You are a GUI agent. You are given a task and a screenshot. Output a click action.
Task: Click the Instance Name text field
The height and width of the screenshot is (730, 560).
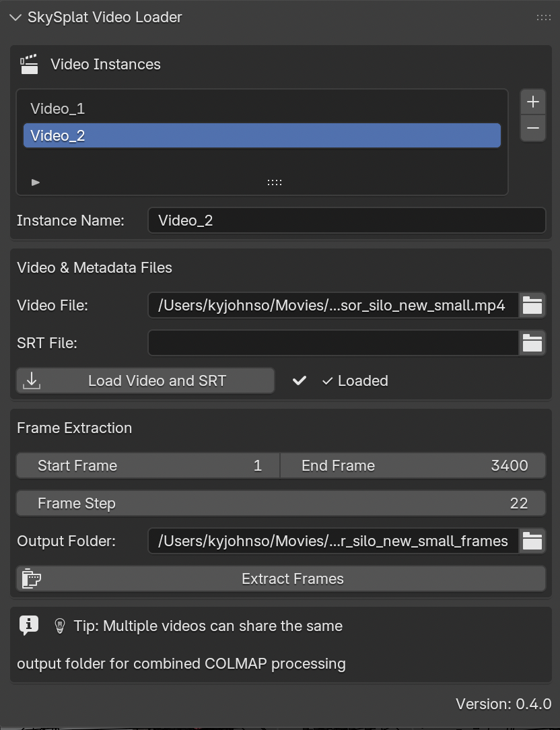point(347,220)
